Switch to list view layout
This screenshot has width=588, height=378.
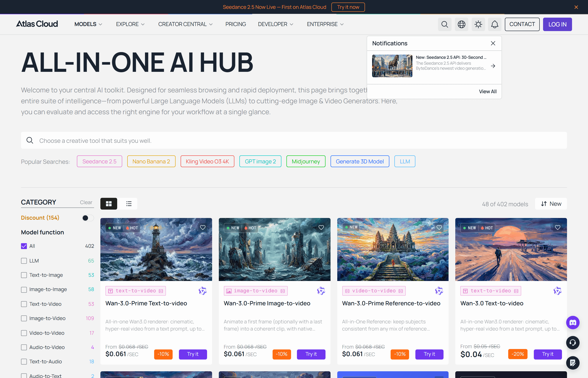pyautogui.click(x=129, y=204)
